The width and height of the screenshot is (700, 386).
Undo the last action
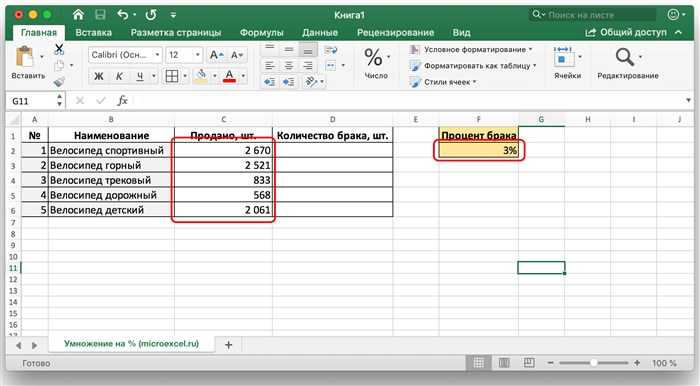point(123,15)
